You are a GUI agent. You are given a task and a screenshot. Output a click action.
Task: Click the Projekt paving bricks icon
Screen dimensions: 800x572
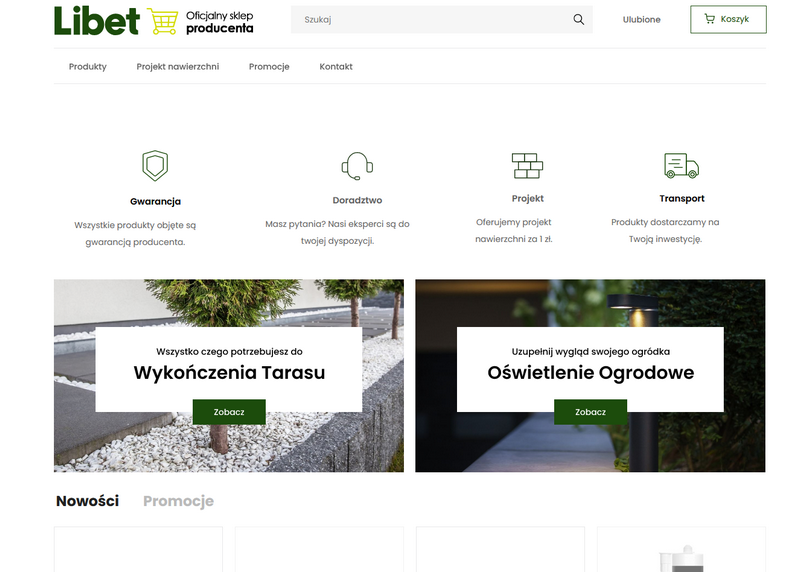point(528,165)
